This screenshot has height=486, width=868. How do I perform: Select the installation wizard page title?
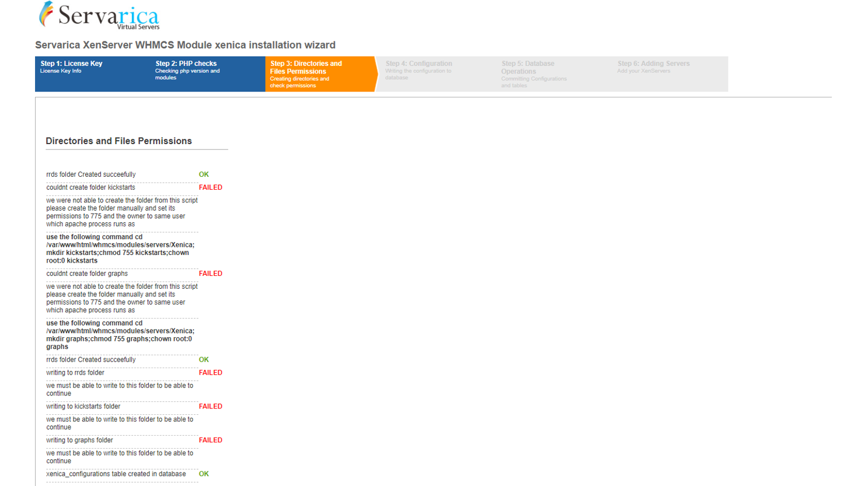point(185,45)
